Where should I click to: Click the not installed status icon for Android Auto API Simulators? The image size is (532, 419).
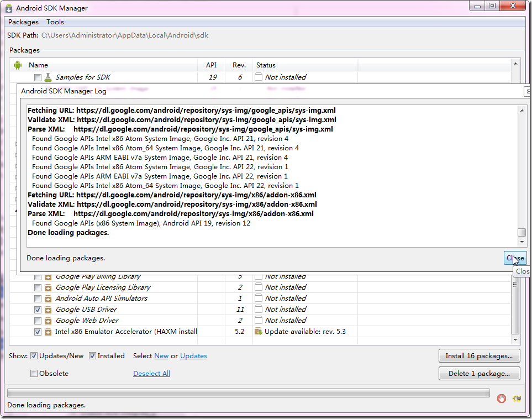[x=259, y=298]
